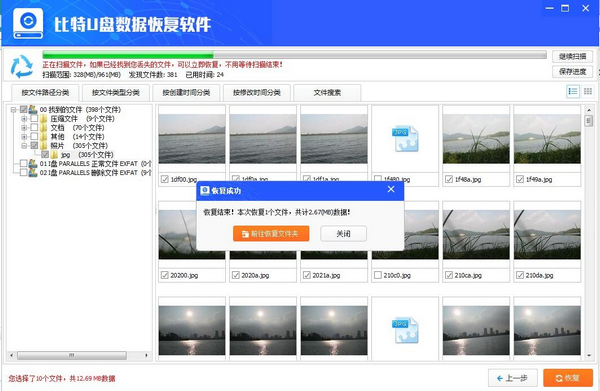Click the app logo in title bar

coord(28,24)
